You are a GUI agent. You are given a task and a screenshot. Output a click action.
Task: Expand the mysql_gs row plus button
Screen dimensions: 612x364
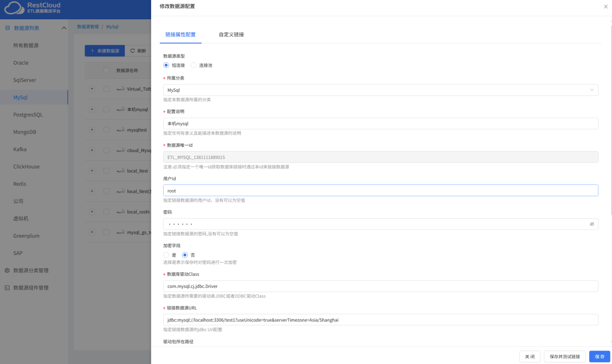pos(92,232)
